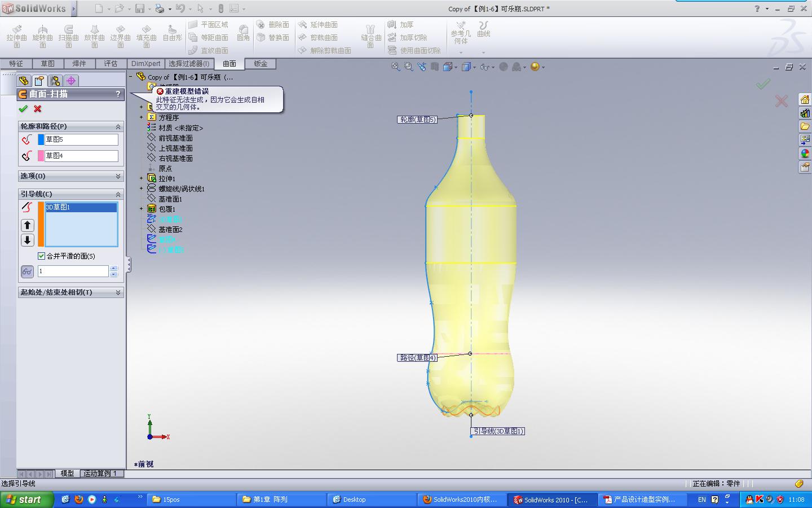Screen dimensions: 812x508
Task: Click the 加厚 thicken button
Action: (401, 24)
